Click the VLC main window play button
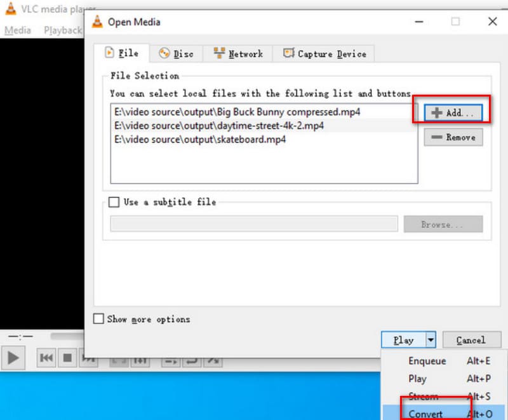The image size is (508, 420). point(13,358)
